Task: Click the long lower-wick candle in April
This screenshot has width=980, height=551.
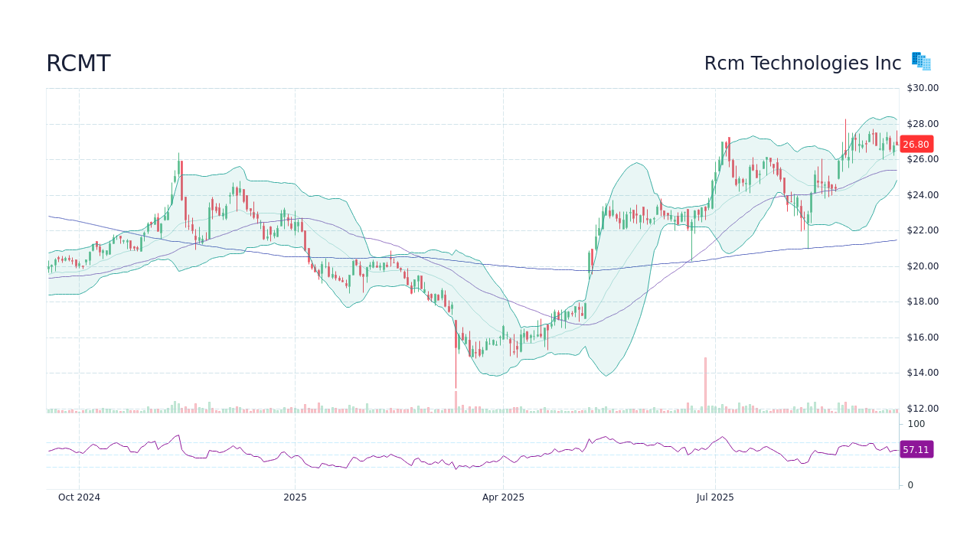Action: click(x=456, y=352)
